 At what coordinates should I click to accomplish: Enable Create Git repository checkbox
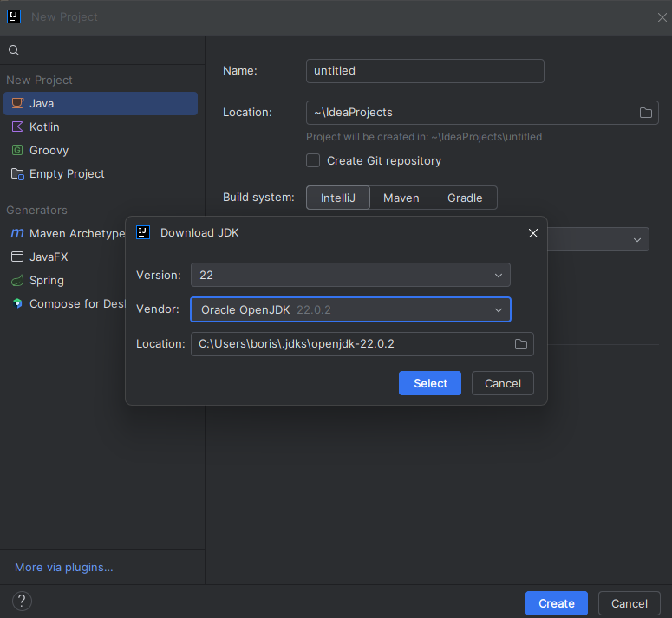click(x=313, y=160)
